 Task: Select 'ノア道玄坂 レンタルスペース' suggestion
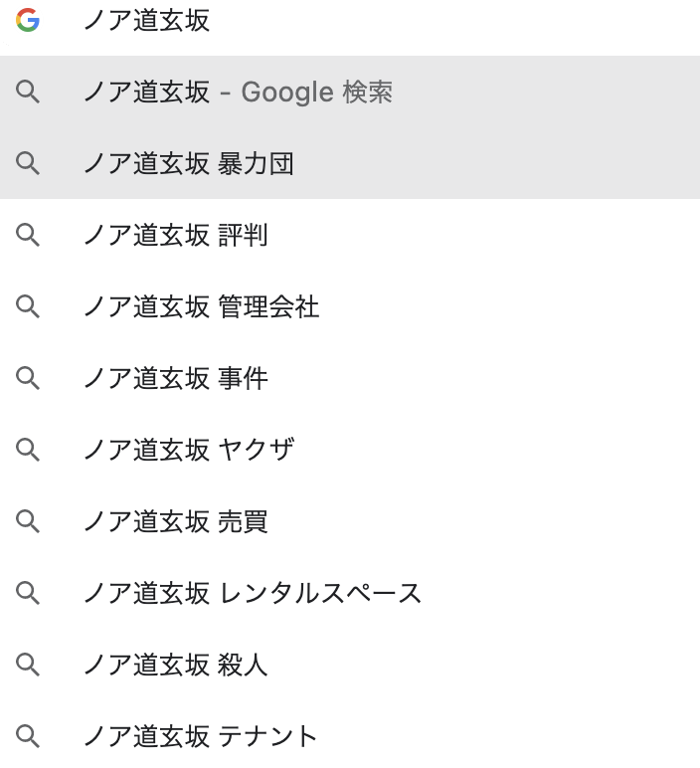tap(350, 593)
